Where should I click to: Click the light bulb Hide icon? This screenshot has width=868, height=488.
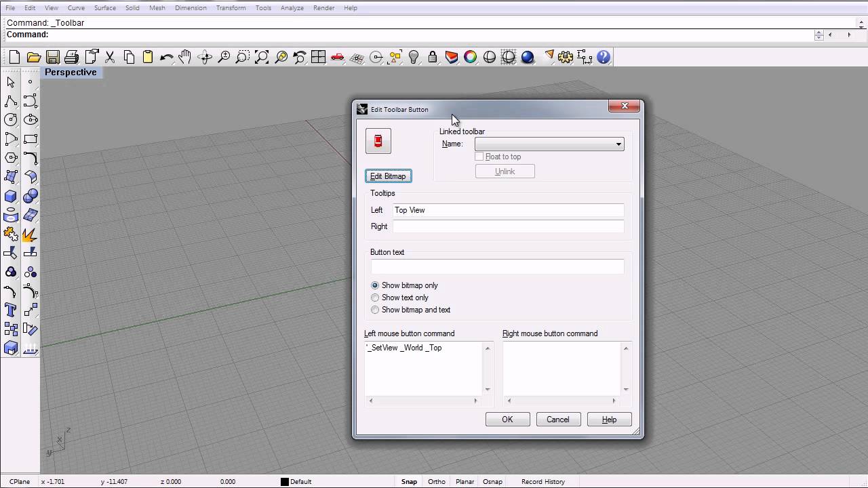[414, 58]
